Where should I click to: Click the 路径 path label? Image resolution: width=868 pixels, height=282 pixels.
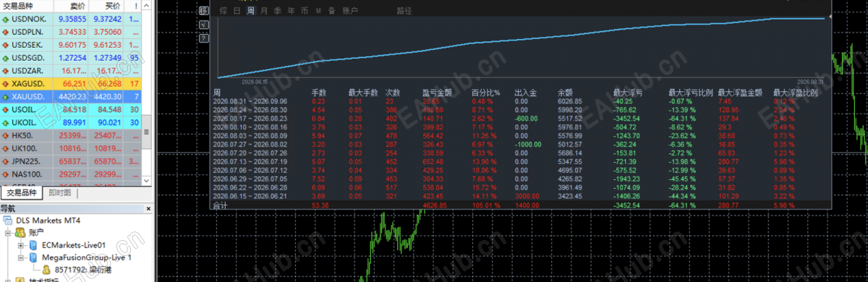coord(405,11)
